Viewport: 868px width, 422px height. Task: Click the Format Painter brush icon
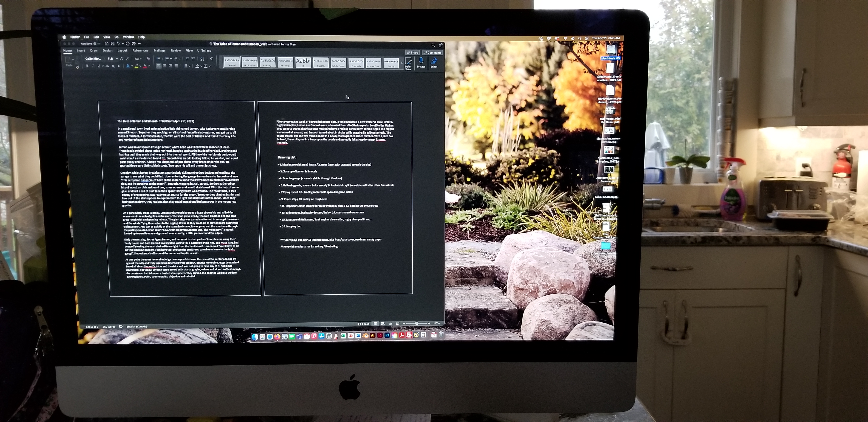pos(78,67)
